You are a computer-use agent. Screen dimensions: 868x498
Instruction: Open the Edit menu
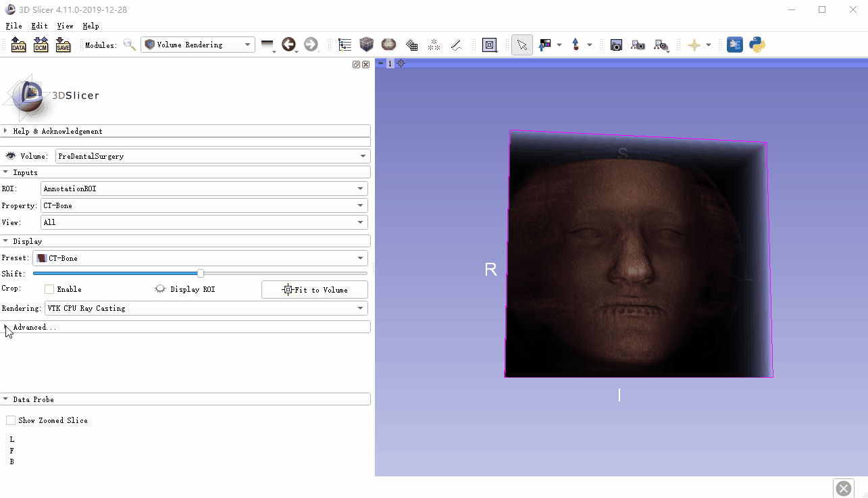point(39,26)
